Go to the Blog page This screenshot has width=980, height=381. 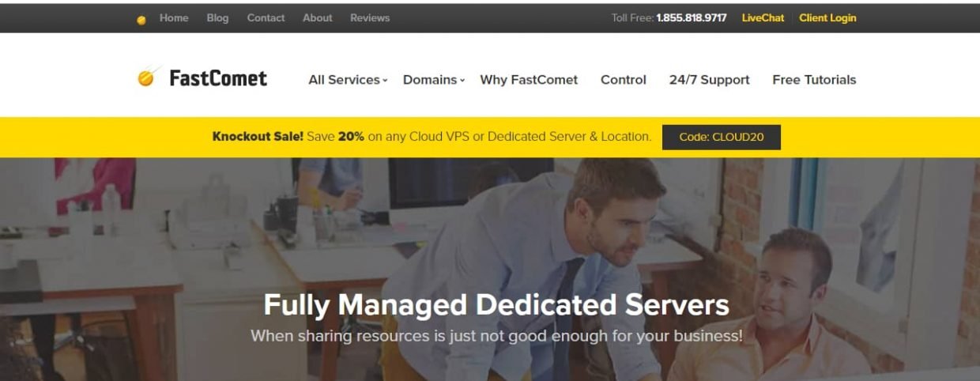click(x=217, y=17)
